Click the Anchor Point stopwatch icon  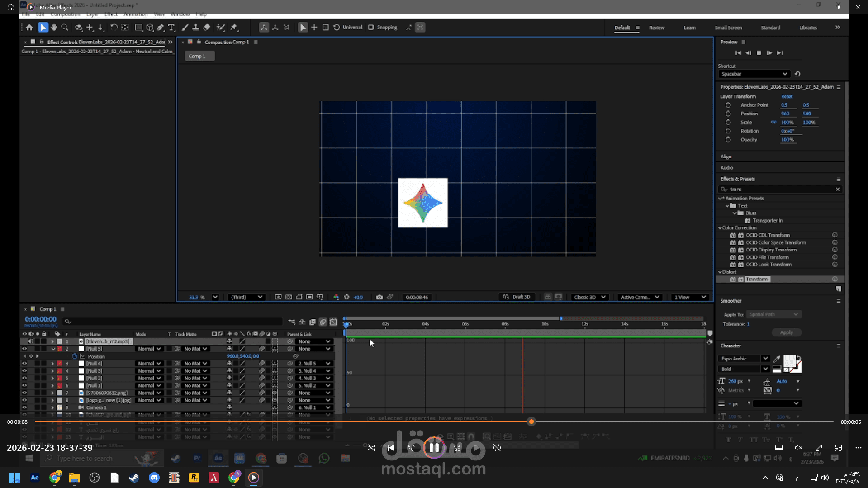[728, 105]
